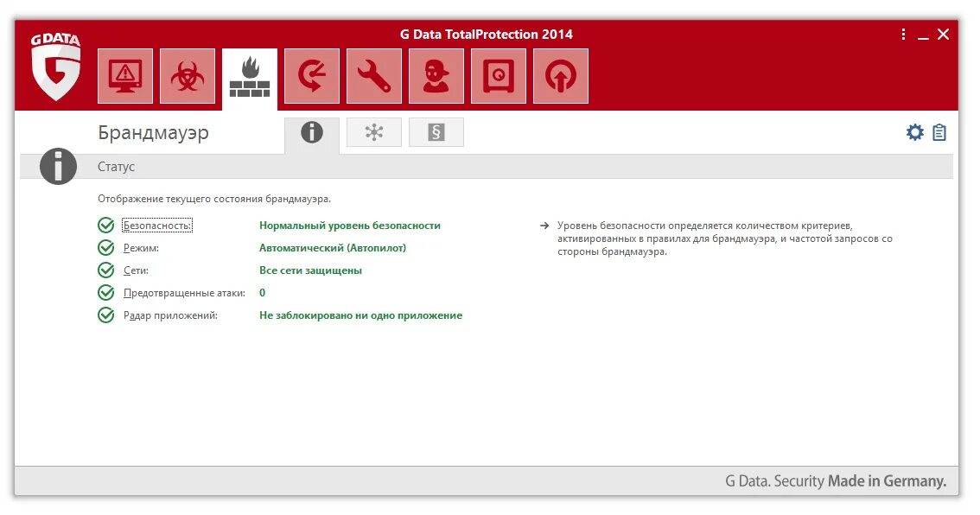Click 'Все сети защищены' value
The width and height of the screenshot is (980, 515).
coord(310,270)
